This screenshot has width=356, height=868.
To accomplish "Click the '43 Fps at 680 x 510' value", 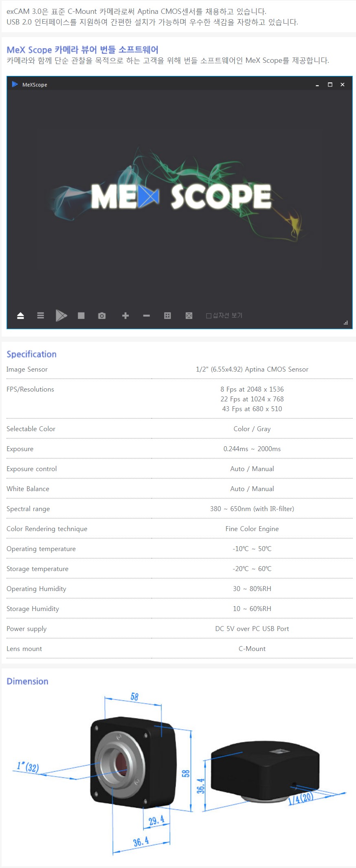I will coord(252,409).
